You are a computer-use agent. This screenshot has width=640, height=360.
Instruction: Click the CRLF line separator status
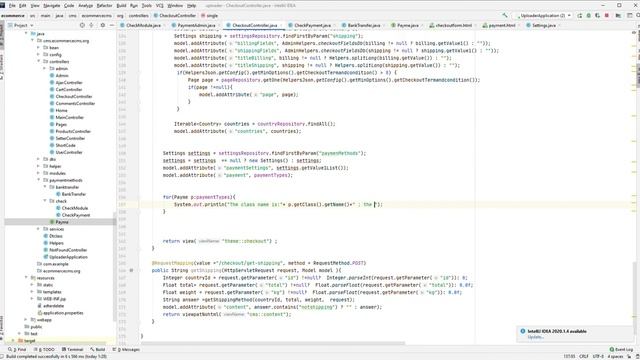pyautogui.click(x=584, y=357)
